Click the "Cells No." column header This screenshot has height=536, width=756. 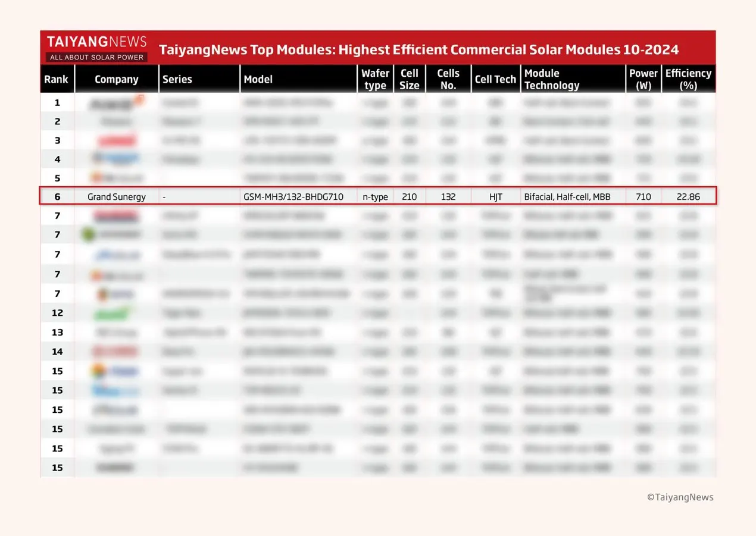click(x=448, y=79)
